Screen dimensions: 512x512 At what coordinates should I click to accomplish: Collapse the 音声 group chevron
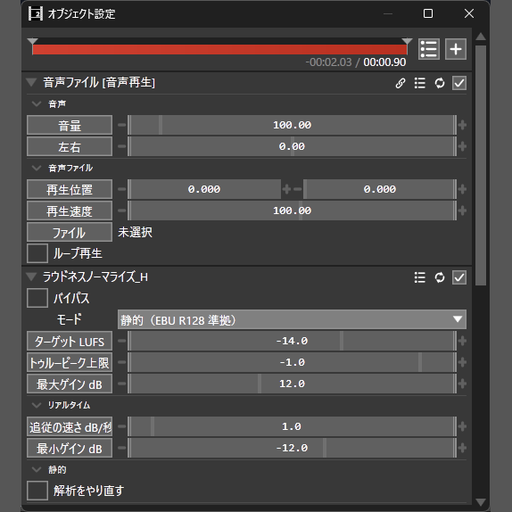pyautogui.click(x=36, y=104)
